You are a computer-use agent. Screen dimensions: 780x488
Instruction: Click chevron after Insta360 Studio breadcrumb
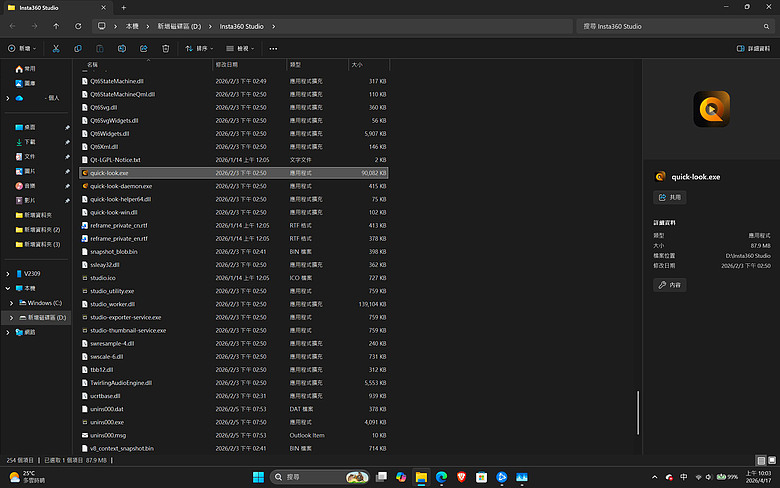274,26
